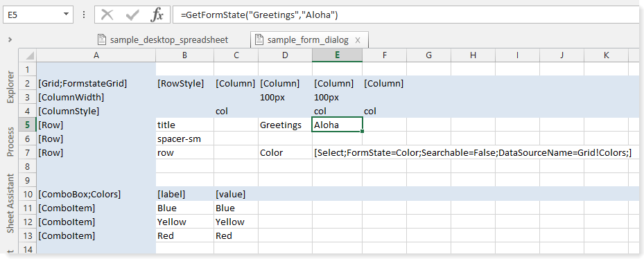Image resolution: width=644 pixels, height=259 pixels.
Task: Click the col cell in column F
Action: click(x=385, y=111)
